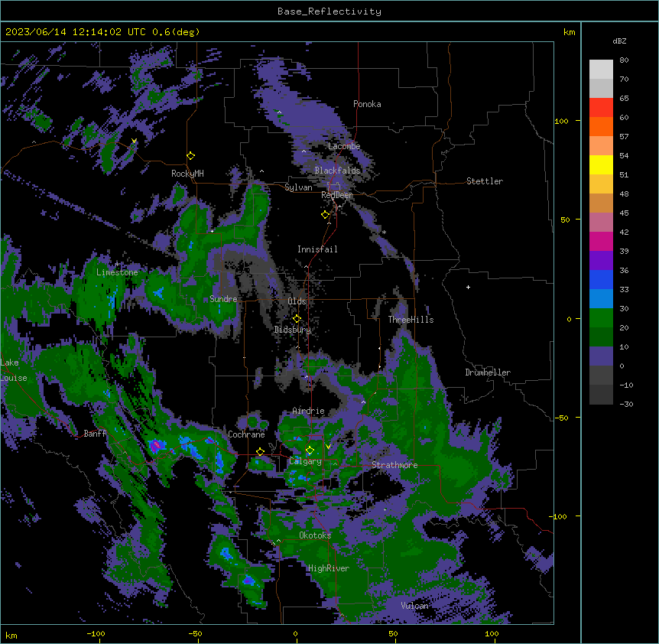Click the Lake Louise label
This screenshot has height=644, width=659.
point(14,370)
